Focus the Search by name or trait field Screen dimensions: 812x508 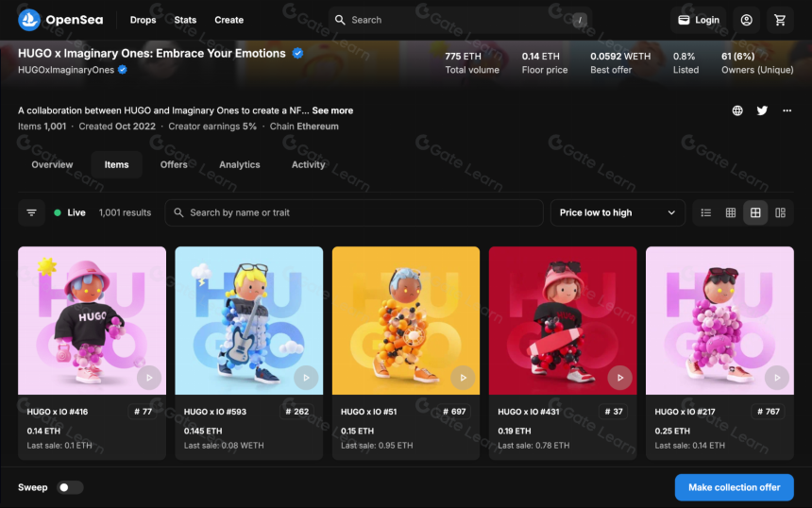354,212
